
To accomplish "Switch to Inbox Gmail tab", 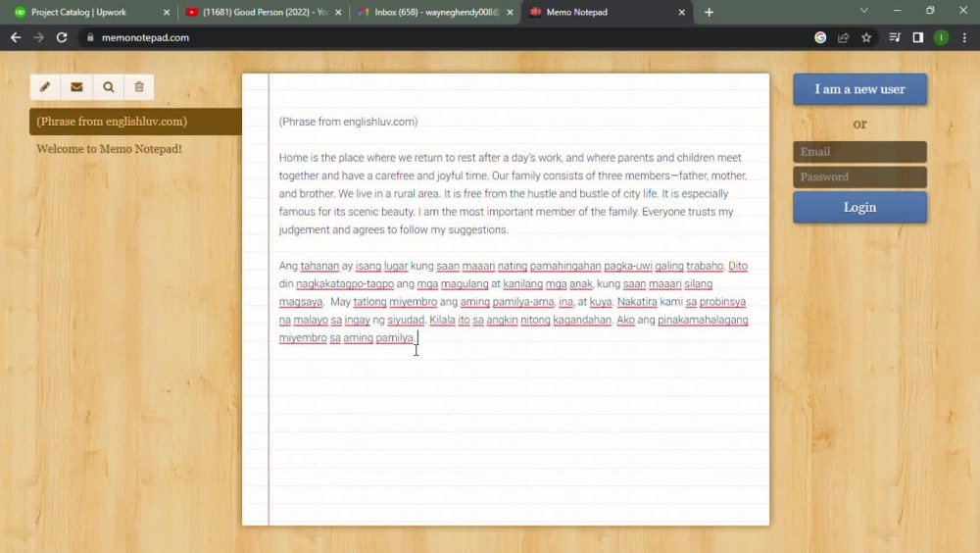I will click(436, 12).
